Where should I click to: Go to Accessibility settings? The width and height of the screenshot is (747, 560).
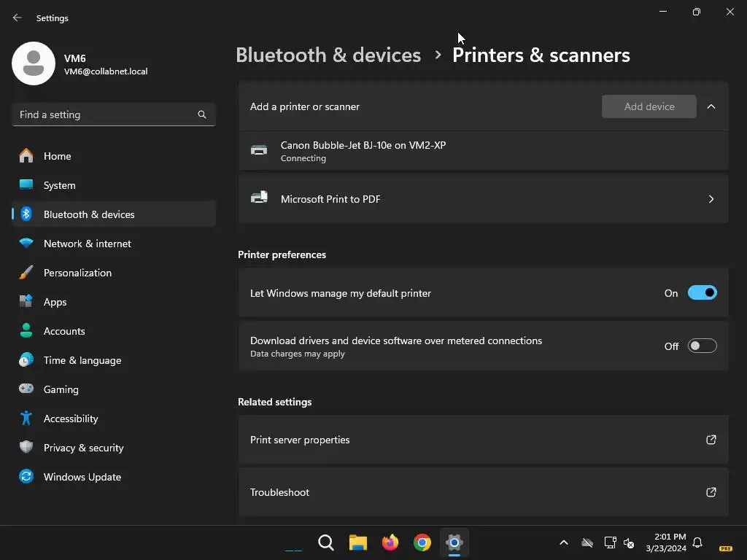pyautogui.click(x=113, y=419)
